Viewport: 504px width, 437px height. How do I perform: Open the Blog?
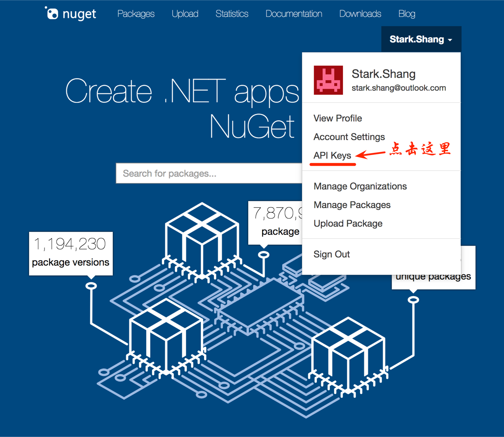pyautogui.click(x=407, y=14)
